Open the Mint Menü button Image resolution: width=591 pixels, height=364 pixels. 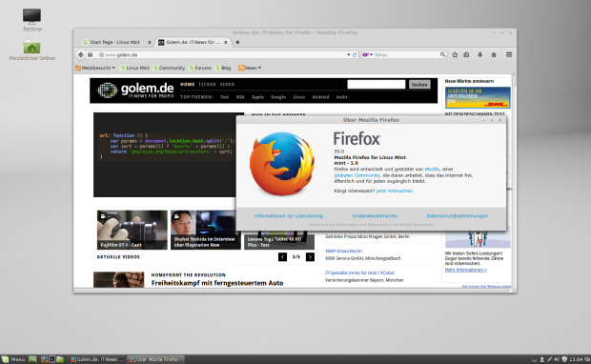coord(13,359)
